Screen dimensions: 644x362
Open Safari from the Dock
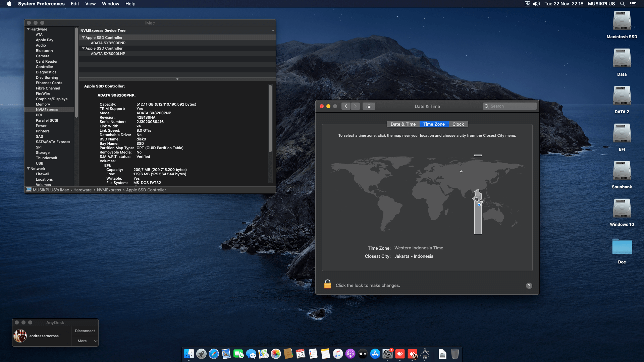pos(214,354)
